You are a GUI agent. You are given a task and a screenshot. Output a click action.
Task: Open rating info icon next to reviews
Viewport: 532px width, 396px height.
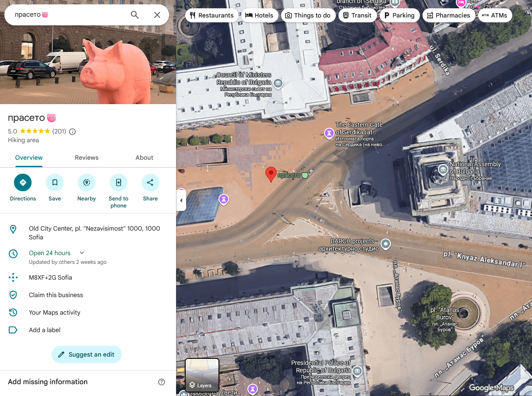click(73, 131)
